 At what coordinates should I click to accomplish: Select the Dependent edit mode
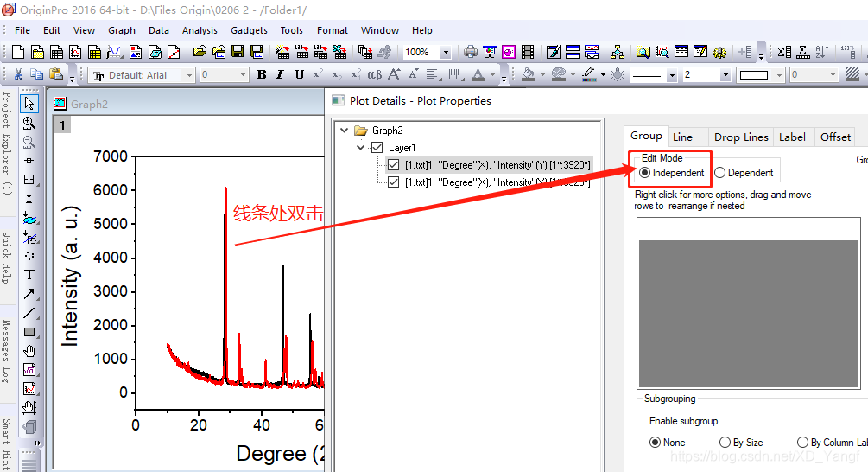(x=744, y=173)
